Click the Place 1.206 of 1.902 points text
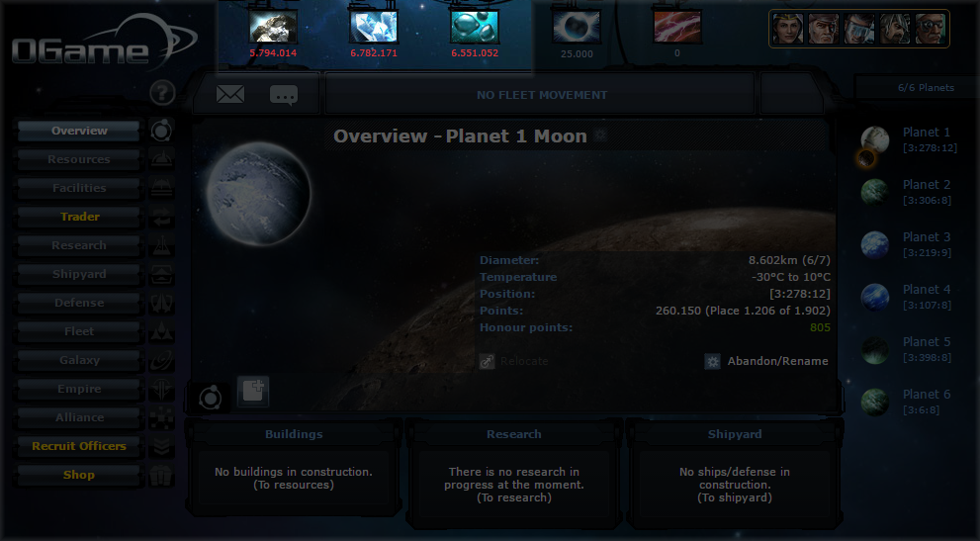The height and width of the screenshot is (541, 980). click(x=769, y=311)
